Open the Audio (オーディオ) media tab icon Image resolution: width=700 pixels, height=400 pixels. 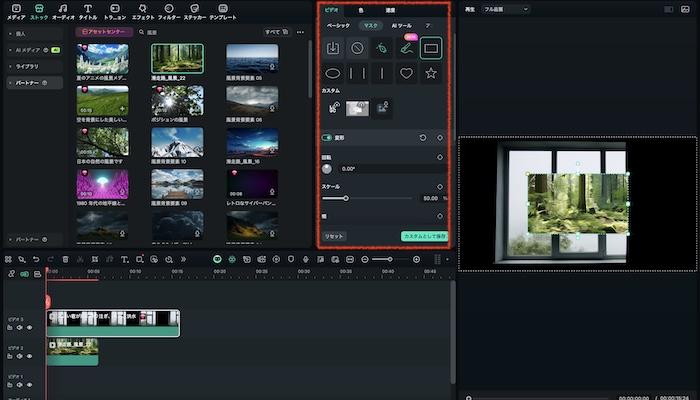[63, 11]
